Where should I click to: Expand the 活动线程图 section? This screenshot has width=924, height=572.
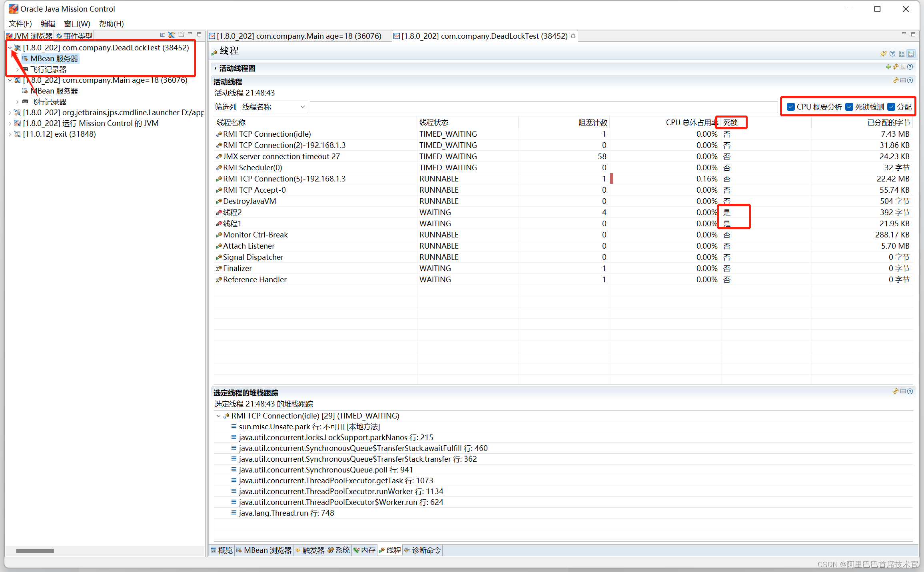pyautogui.click(x=216, y=68)
